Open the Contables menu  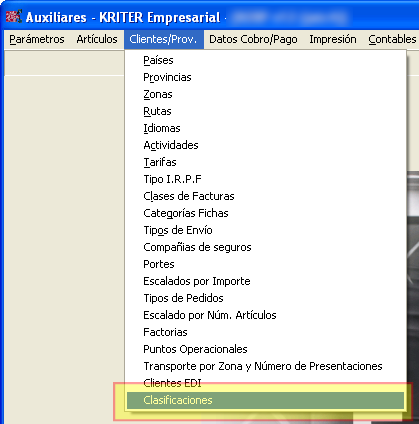tap(392, 39)
